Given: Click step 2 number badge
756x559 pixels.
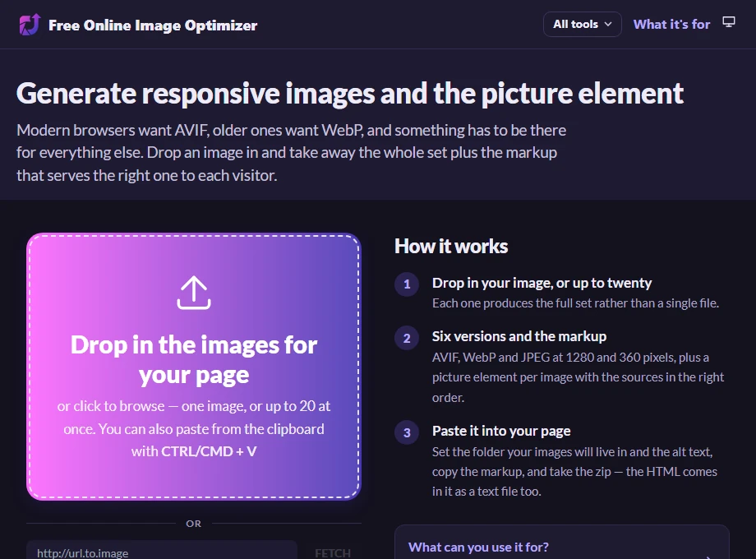Looking at the screenshot, I should coord(407,338).
